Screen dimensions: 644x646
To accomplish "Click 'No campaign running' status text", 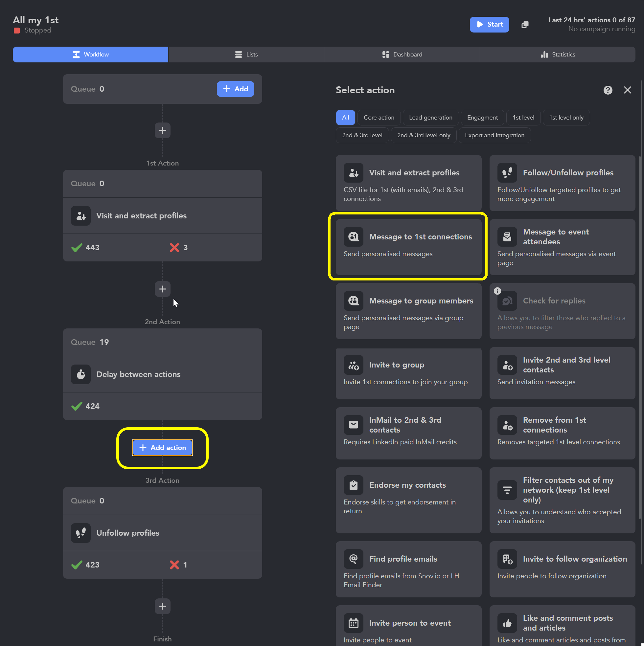I will tap(602, 29).
